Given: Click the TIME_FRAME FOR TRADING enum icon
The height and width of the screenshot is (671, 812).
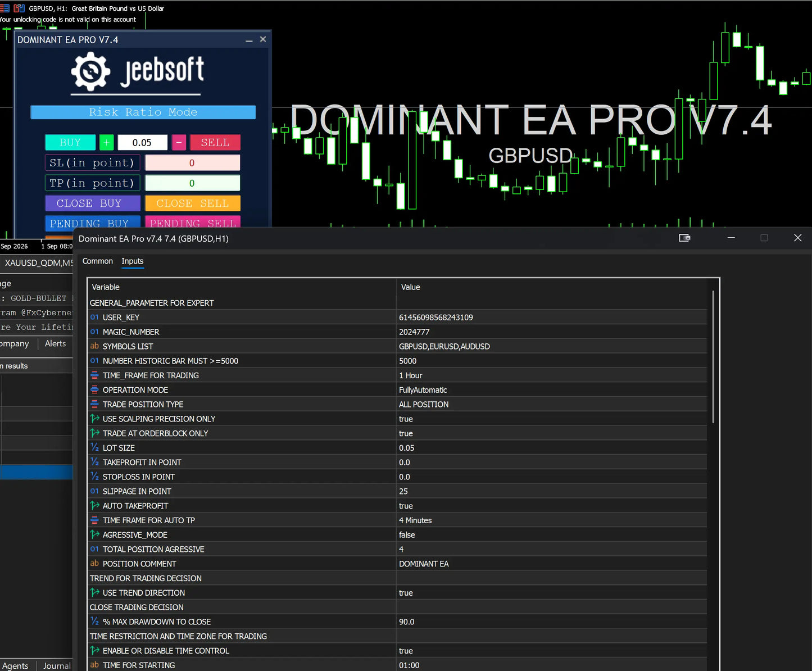Looking at the screenshot, I should coord(94,375).
